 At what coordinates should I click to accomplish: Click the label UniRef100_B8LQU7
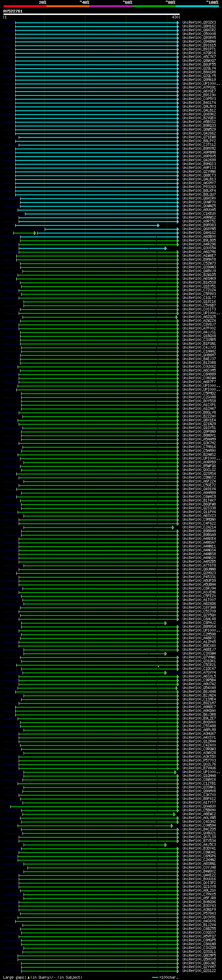[199, 194]
